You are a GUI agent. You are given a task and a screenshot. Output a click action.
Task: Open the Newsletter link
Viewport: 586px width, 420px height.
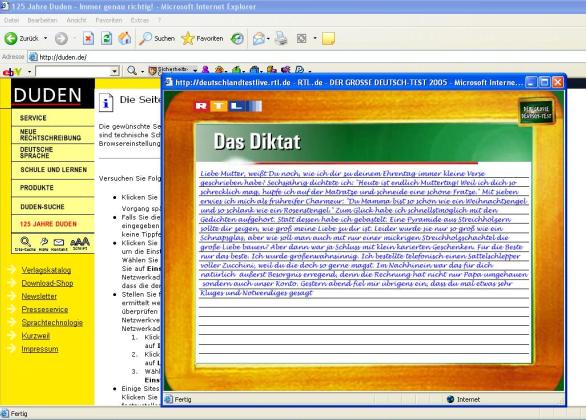click(39, 296)
